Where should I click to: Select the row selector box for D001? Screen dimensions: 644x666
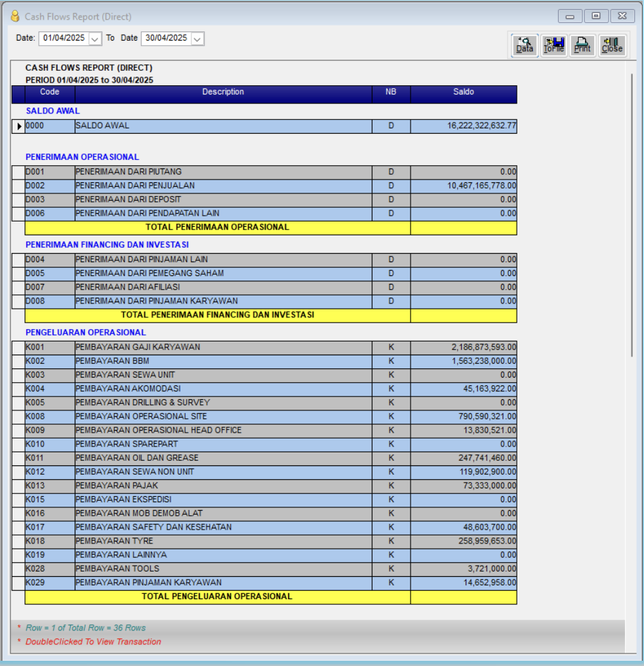(x=18, y=172)
